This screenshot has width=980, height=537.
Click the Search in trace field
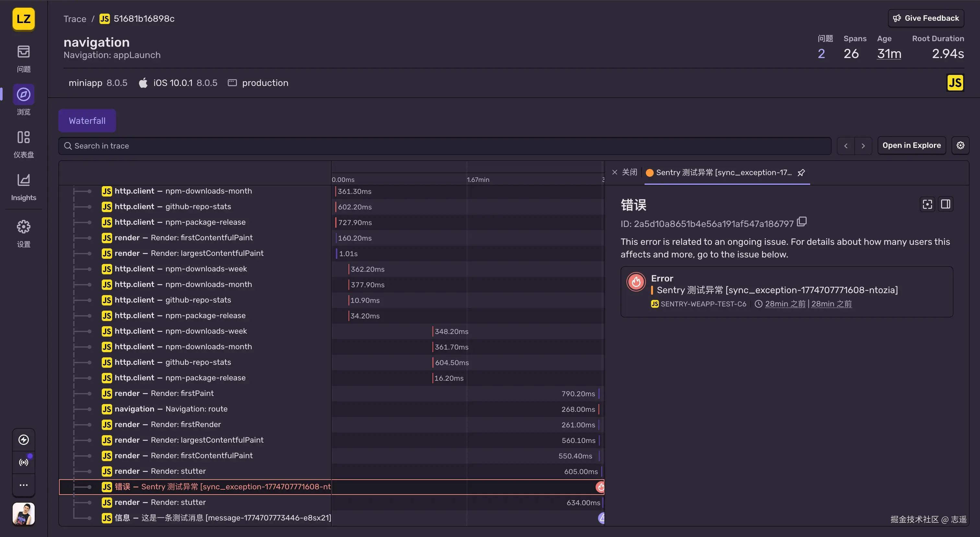tap(444, 146)
